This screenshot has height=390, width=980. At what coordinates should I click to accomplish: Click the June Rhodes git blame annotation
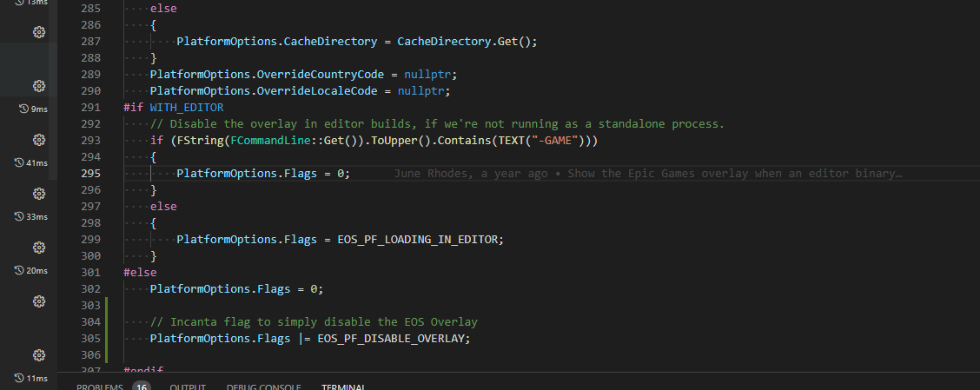click(648, 174)
